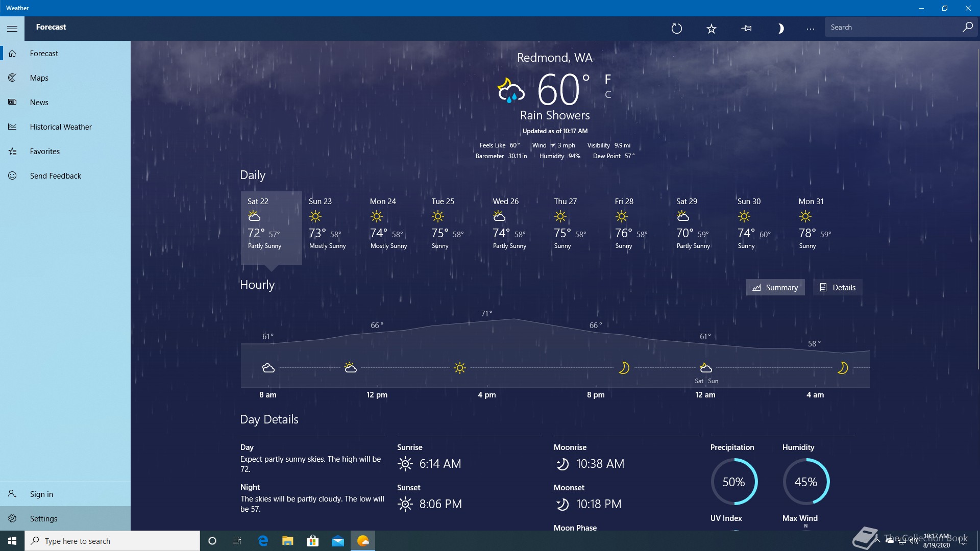The image size is (980, 551).
Task: Toggle dark theme with moon icon
Action: pos(780,29)
